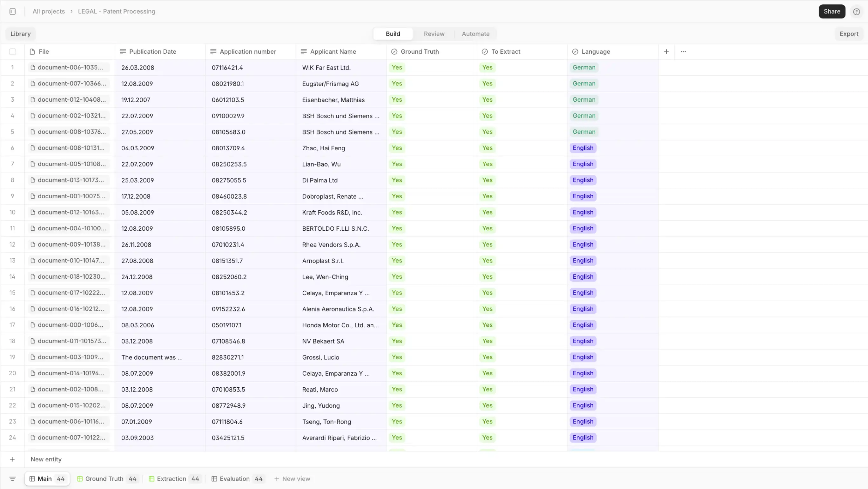This screenshot has height=489, width=868.
Task: Click the add column plus icon
Action: click(x=667, y=52)
